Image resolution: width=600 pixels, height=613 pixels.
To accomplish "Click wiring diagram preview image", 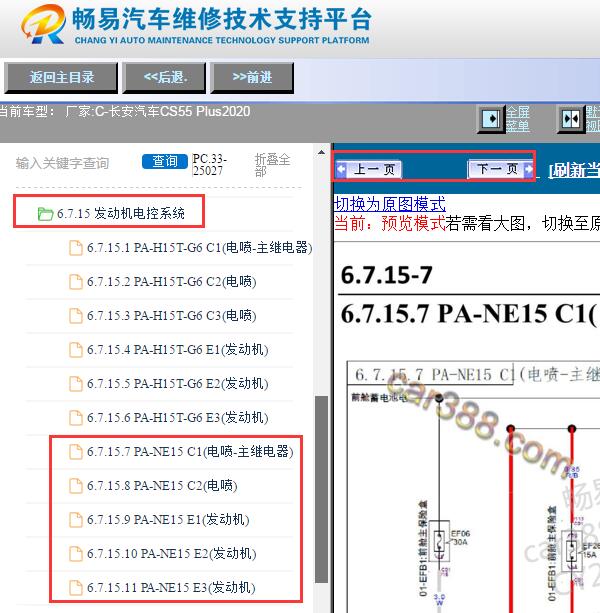I will [473, 487].
